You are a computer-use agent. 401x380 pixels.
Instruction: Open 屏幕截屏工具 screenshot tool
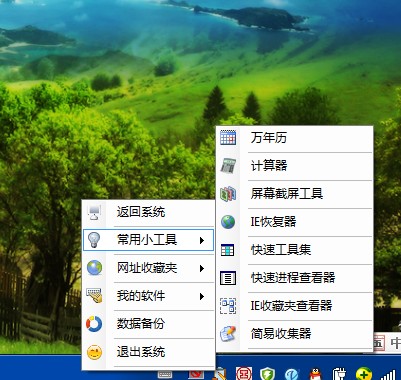(x=294, y=194)
